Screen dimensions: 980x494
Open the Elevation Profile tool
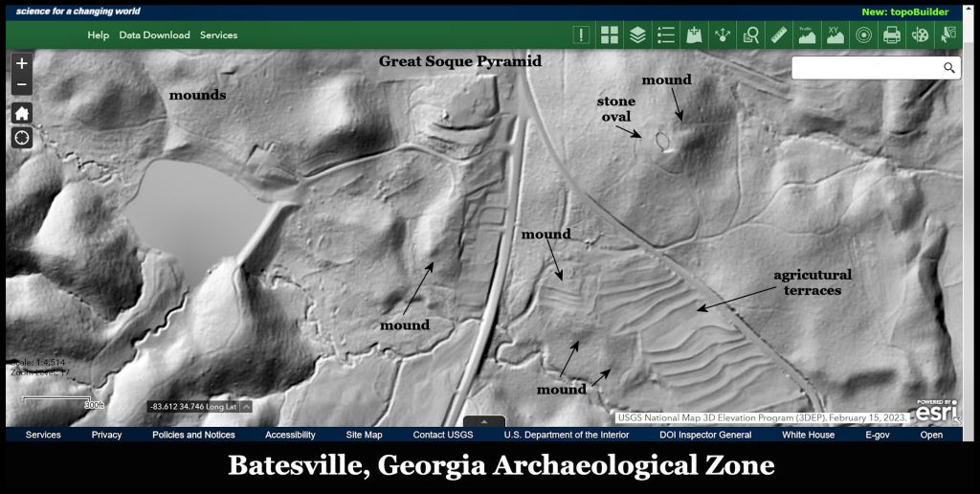pyautogui.click(x=807, y=35)
